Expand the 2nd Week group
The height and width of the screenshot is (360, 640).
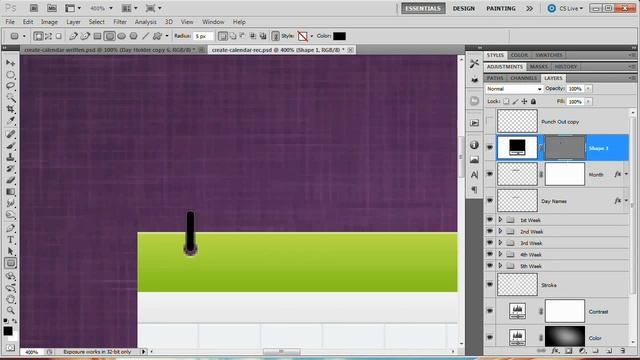tap(500, 231)
